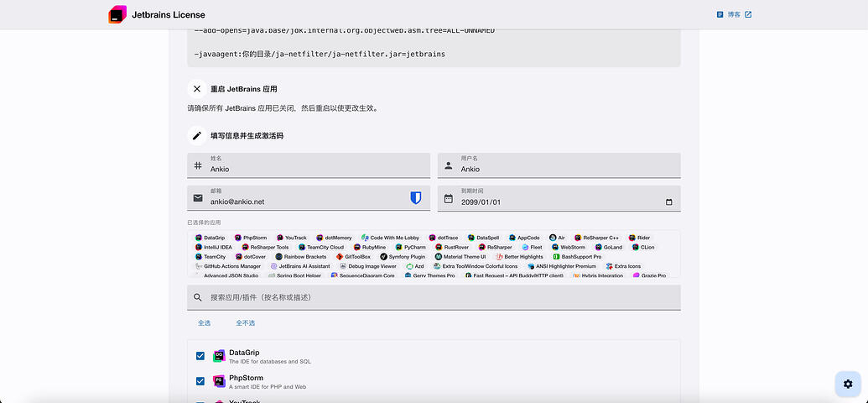Click the RustRover chip
The height and width of the screenshot is (403, 868).
(x=452, y=247)
